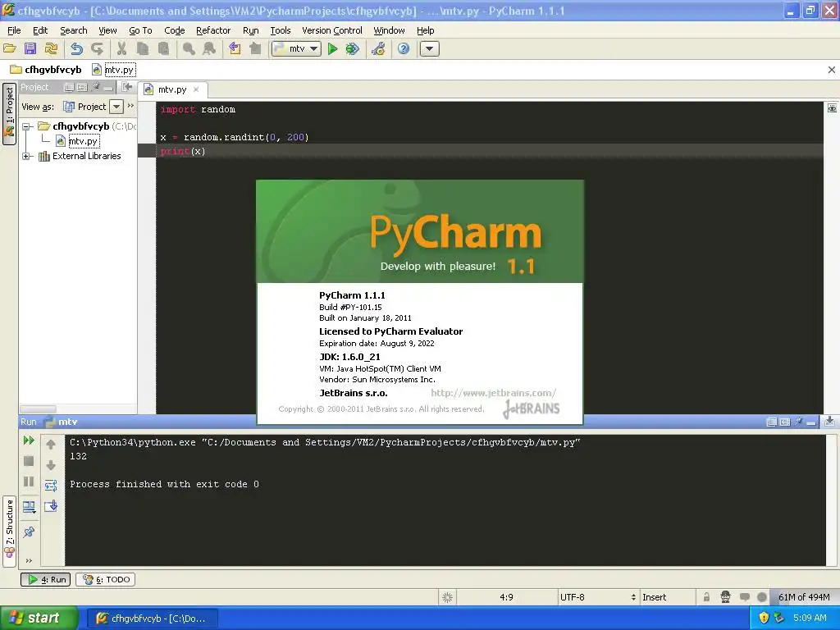Click the Rerun double-arrow icon in Run panel
This screenshot has height=630, width=840.
coord(29,441)
